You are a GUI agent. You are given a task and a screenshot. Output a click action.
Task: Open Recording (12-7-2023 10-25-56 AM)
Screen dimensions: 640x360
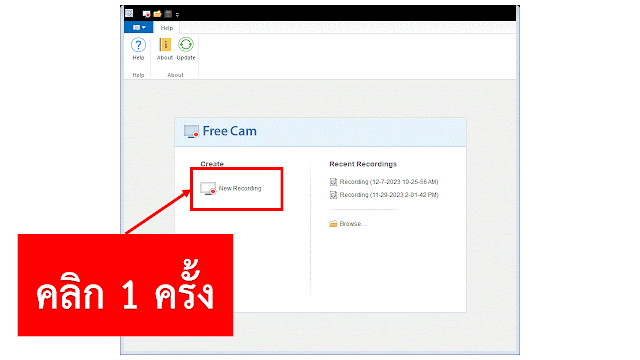coord(384,182)
